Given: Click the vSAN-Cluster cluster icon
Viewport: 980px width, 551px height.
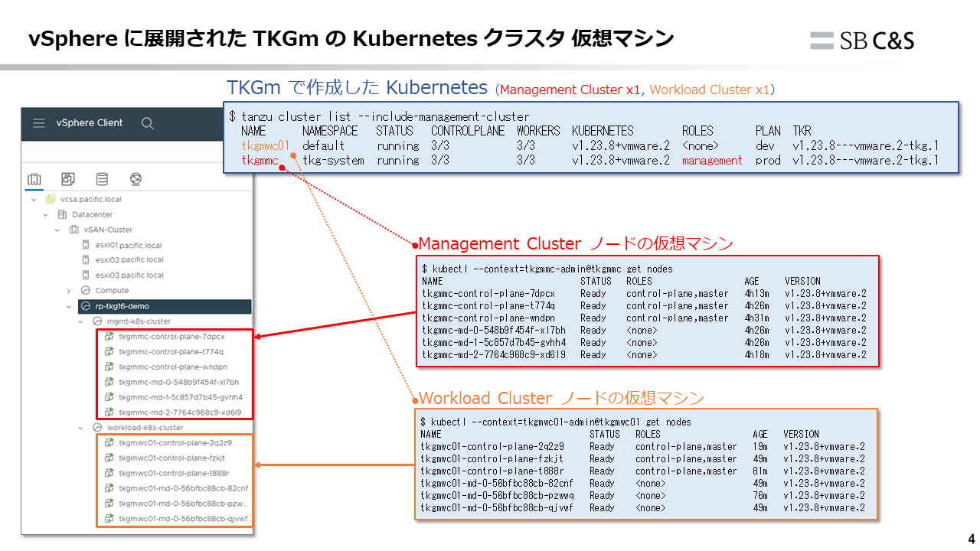Looking at the screenshot, I should tap(73, 230).
